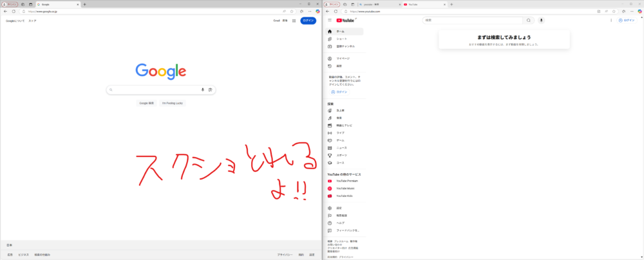The width and height of the screenshot is (644, 260).
Task: Open the Gmail link
Action: tap(276, 21)
